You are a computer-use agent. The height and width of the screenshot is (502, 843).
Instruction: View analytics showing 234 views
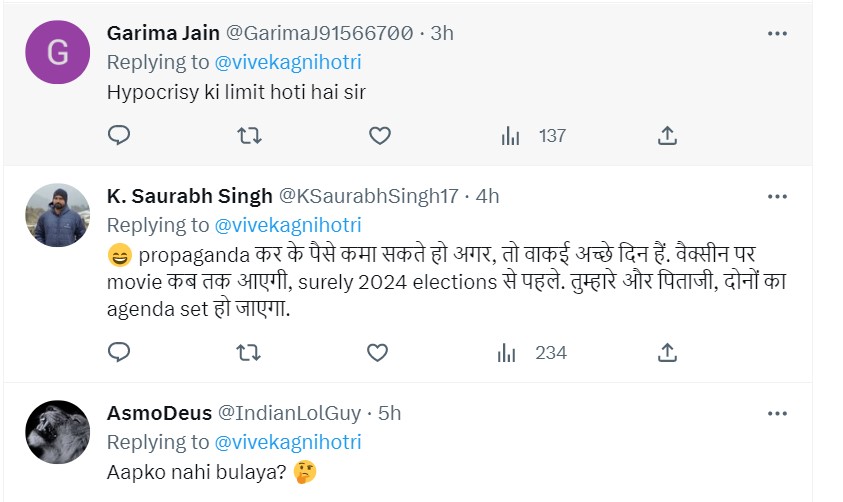pos(534,352)
